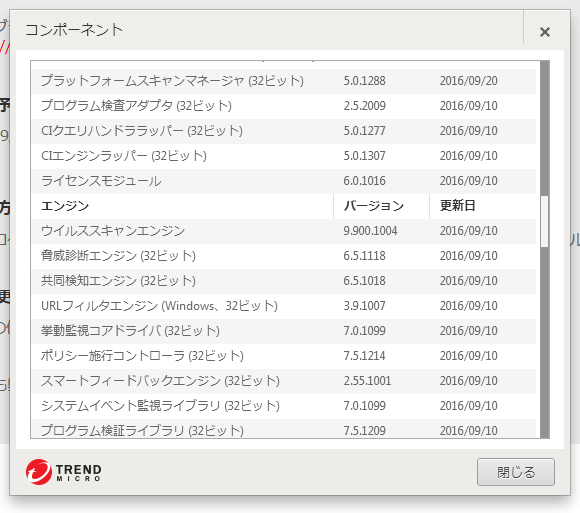Click version 6.0.1016
Image resolution: width=580 pixels, height=513 pixels.
[x=364, y=181]
